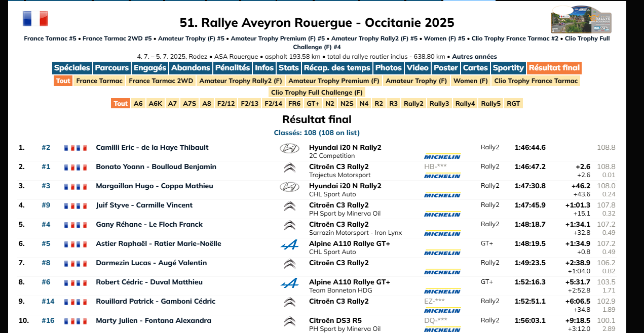Open the Cartes tab
This screenshot has width=644, height=333.
pos(476,68)
